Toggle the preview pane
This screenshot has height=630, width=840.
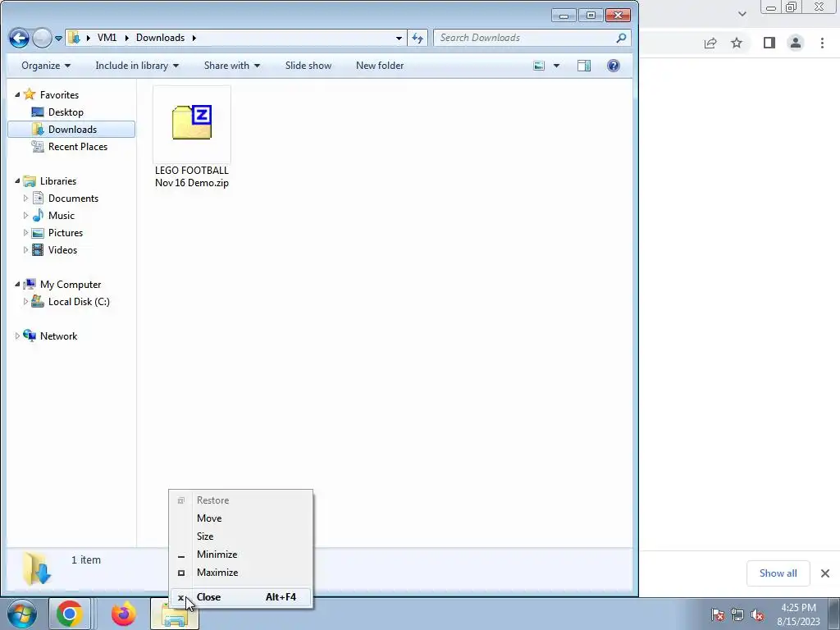click(584, 66)
